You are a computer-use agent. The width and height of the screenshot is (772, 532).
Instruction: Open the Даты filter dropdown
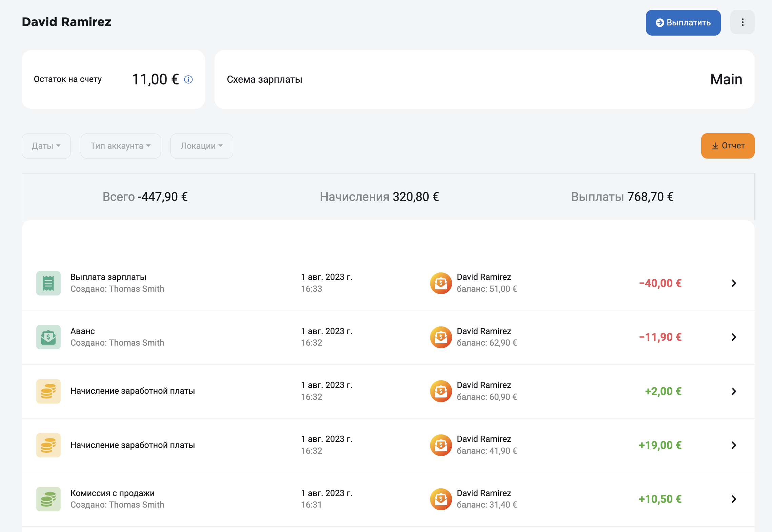pos(46,146)
